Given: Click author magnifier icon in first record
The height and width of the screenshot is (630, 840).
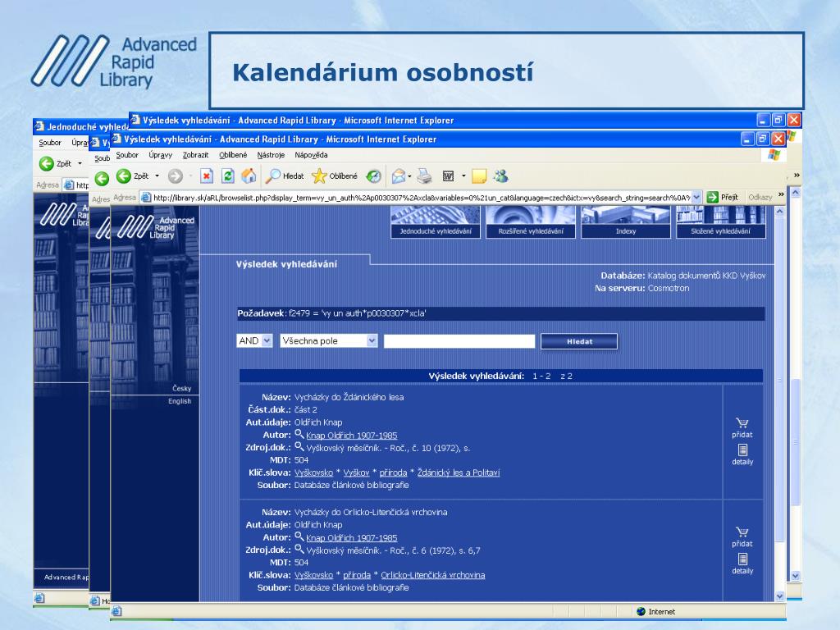Looking at the screenshot, I should 299,435.
